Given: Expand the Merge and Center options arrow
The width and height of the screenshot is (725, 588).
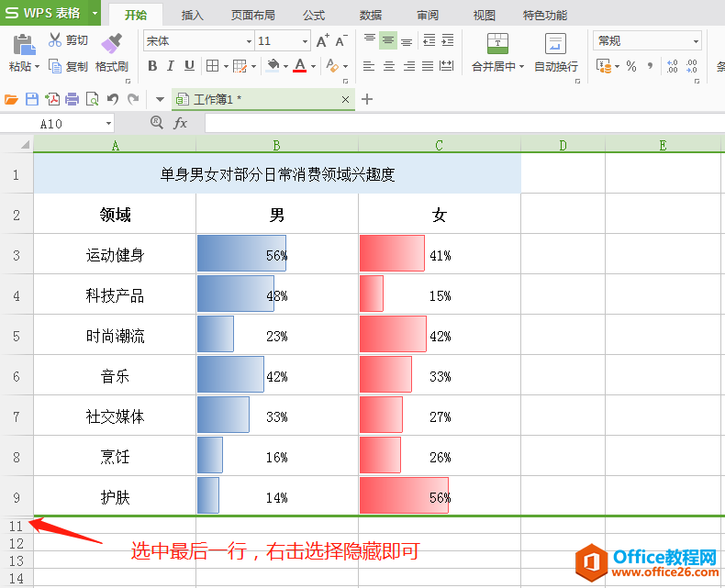Looking at the screenshot, I should [x=521, y=67].
